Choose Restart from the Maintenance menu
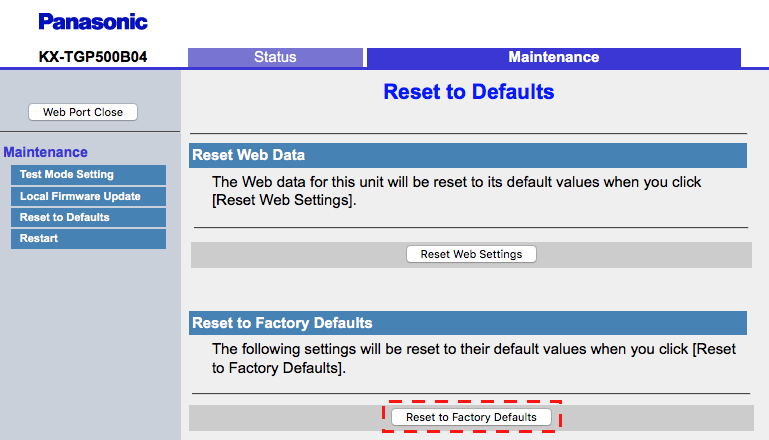Screen dimensions: 769x440 [88, 238]
